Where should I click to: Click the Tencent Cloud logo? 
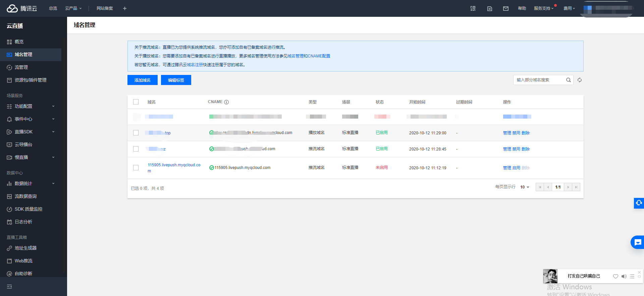[x=22, y=8]
